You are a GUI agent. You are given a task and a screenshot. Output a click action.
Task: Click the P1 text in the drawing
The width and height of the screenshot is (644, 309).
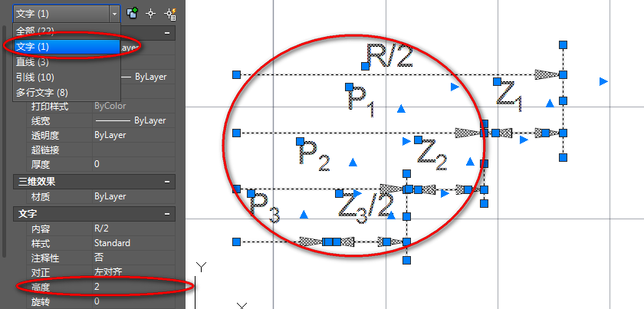point(361,102)
